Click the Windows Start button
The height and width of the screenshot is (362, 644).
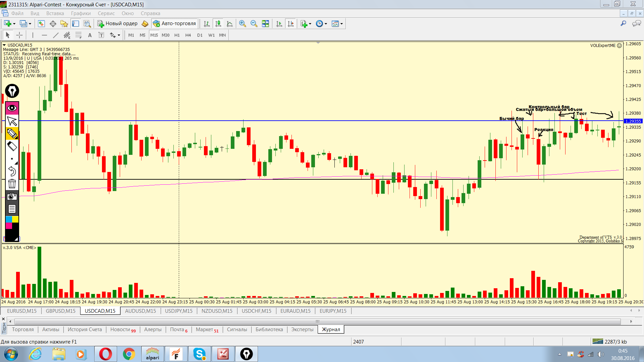coord(11,354)
